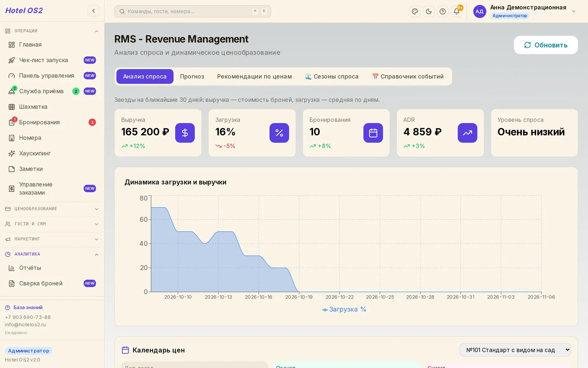The width and height of the screenshot is (588, 368).
Task: Click the Обновить button
Action: [x=546, y=45]
